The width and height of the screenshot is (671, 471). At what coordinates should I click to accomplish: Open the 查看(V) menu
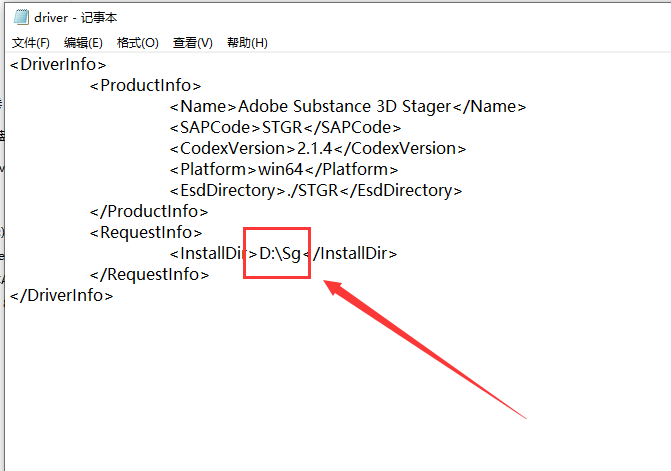tap(193, 43)
